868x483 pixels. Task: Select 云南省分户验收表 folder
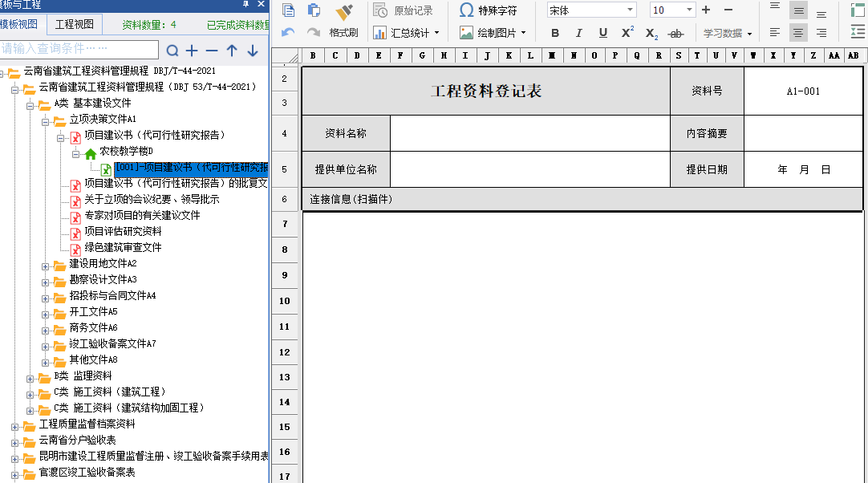[x=78, y=440]
